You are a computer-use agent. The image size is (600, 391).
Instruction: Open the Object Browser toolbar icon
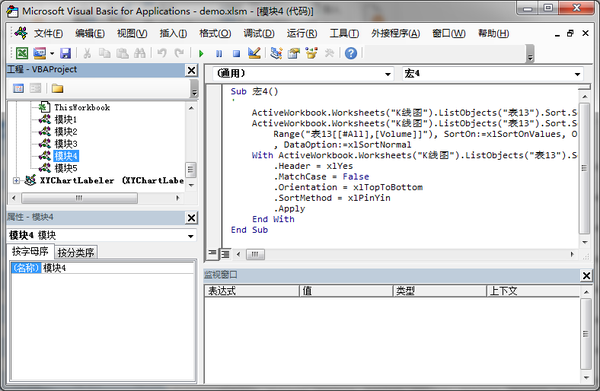[311, 53]
